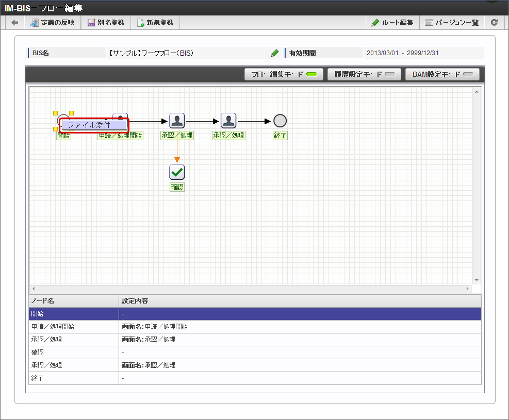Click the canvas scroll-down arrow
Viewport: 509px width, 420px height.
point(477,279)
